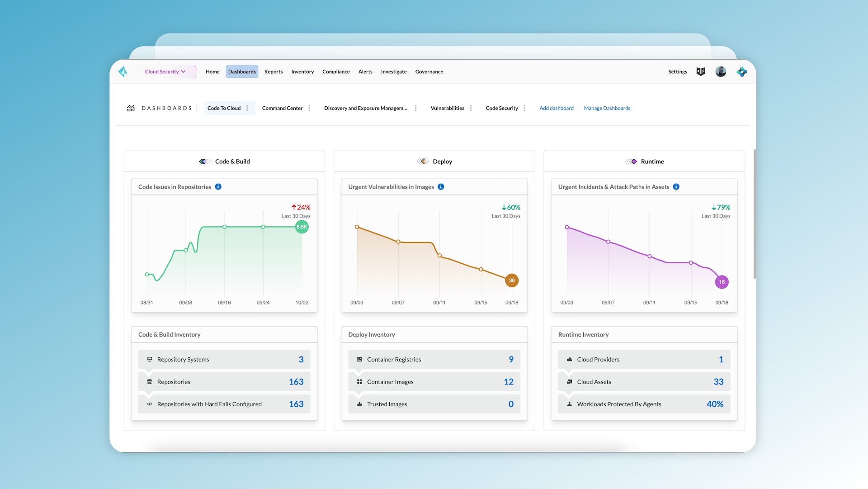
Task: Click the Manage Dashboards link
Action: (x=607, y=108)
